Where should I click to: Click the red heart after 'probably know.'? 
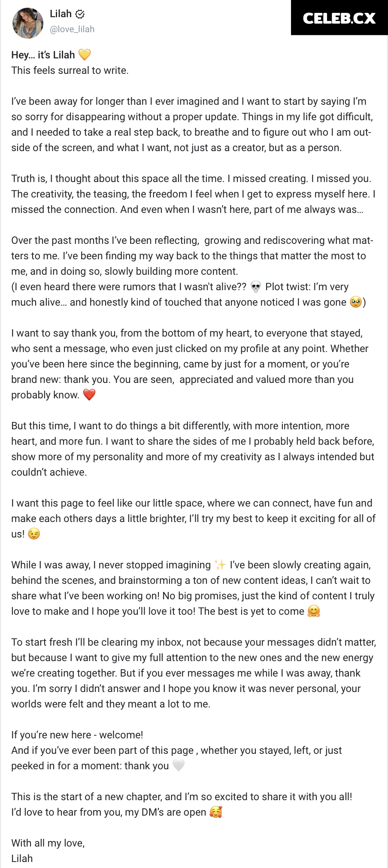[x=89, y=395]
